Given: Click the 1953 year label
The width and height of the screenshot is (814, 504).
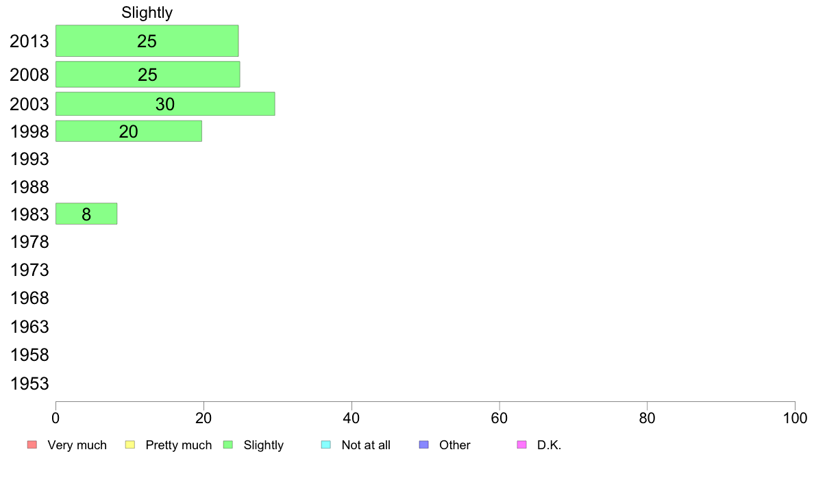Looking at the screenshot, I should point(29,383).
